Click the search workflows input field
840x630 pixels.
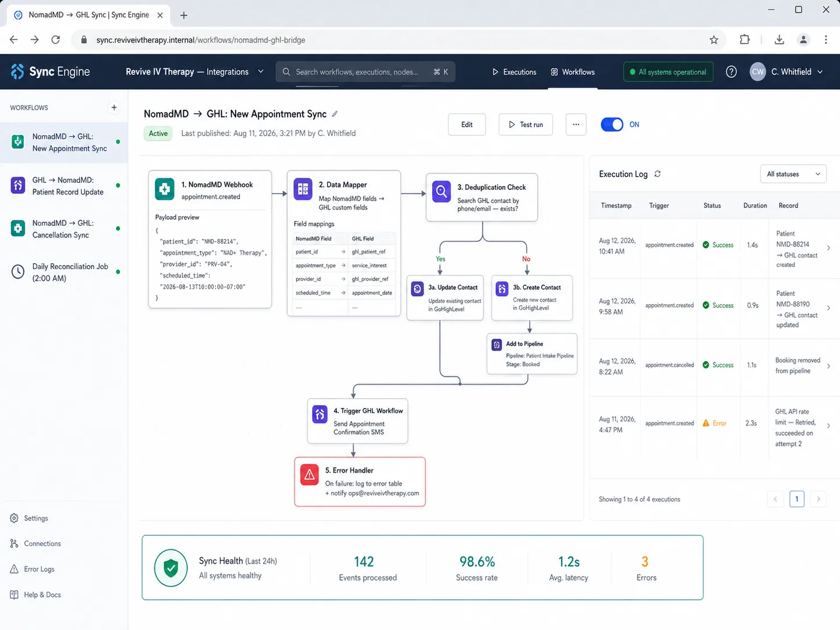(365, 72)
